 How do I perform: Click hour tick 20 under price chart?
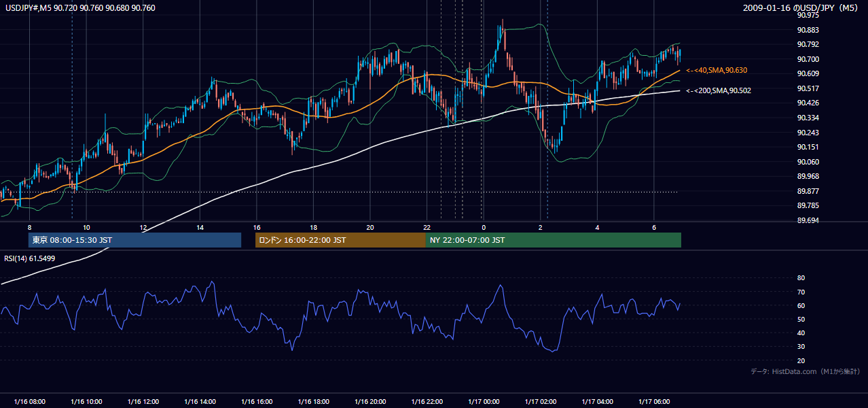370,226
